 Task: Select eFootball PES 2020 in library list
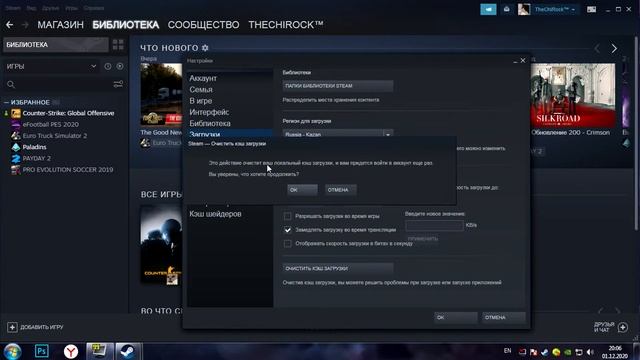tap(51, 124)
